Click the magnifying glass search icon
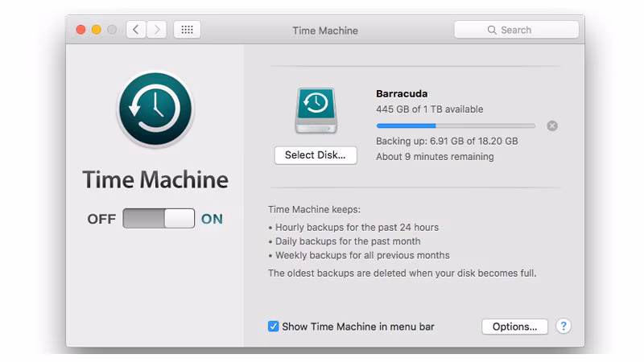Viewport: 644px width, 362px height. click(x=492, y=30)
